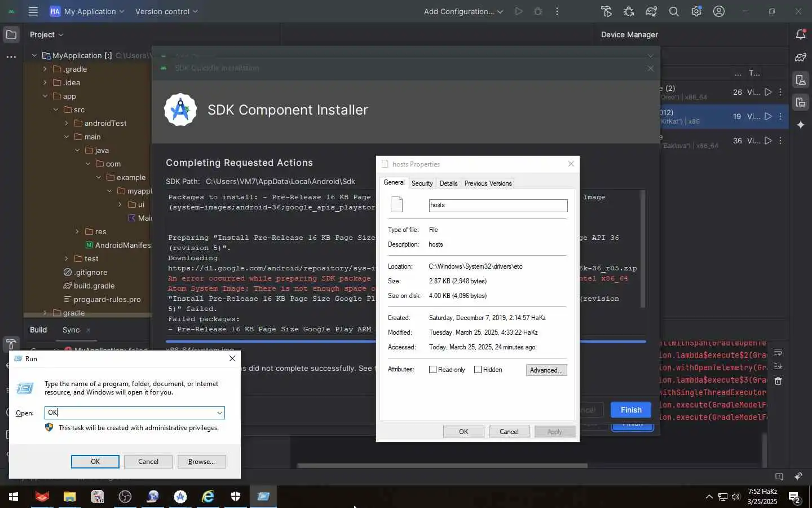812x508 pixels.
Task: Expand the .idea folder
Action: (x=45, y=82)
